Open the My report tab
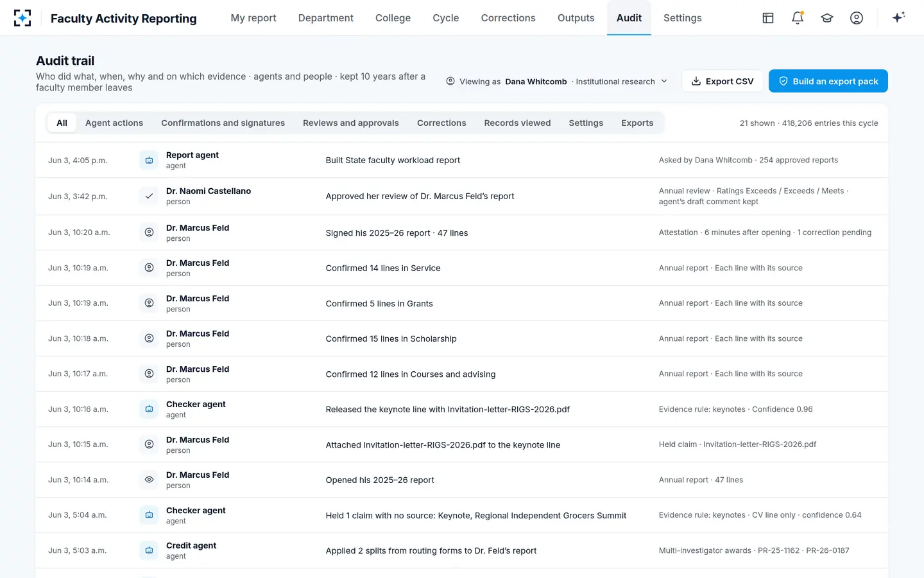The image size is (924, 578). pyautogui.click(x=253, y=18)
